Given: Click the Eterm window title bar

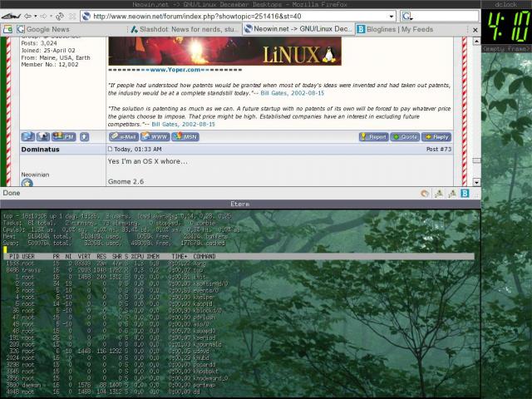Looking at the screenshot, I should coord(240,204).
